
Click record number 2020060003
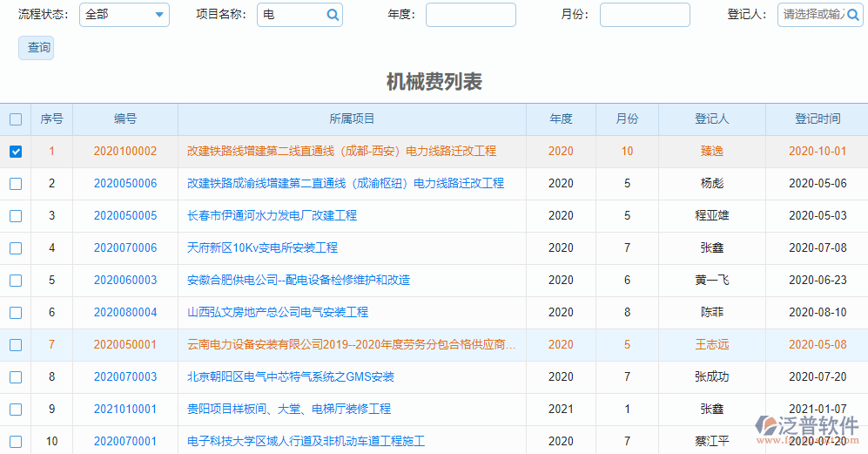point(125,281)
